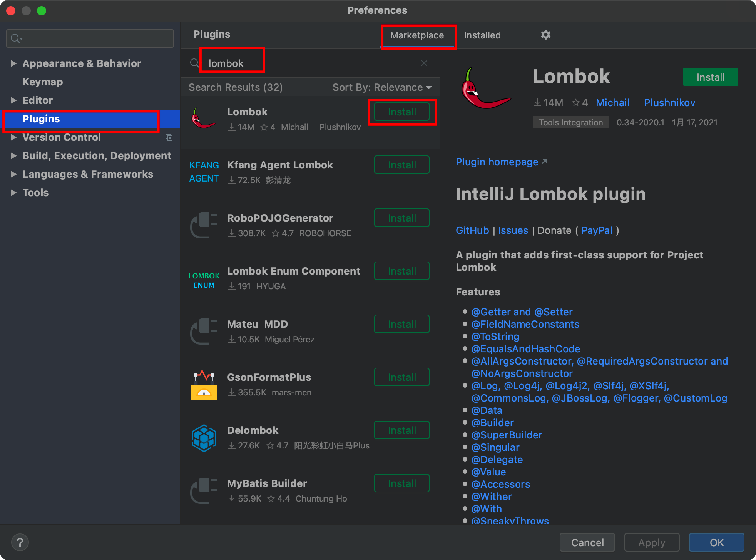Expand the Appearance & Behavior section

13,63
